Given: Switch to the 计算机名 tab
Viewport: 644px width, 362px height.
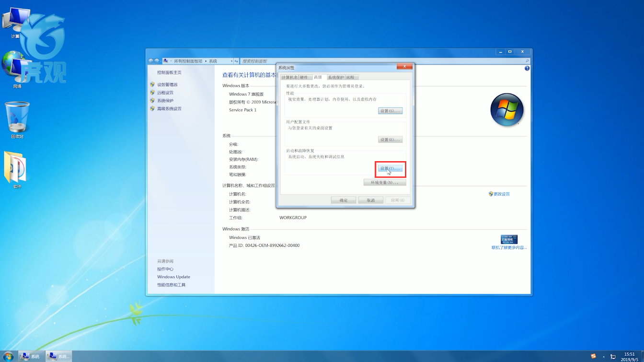Looking at the screenshot, I should (289, 77).
